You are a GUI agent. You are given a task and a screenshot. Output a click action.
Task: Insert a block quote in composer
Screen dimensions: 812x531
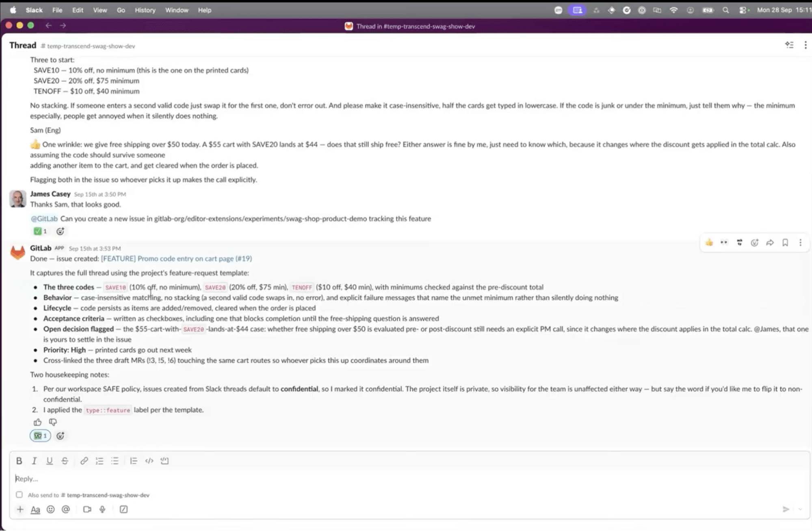(133, 461)
